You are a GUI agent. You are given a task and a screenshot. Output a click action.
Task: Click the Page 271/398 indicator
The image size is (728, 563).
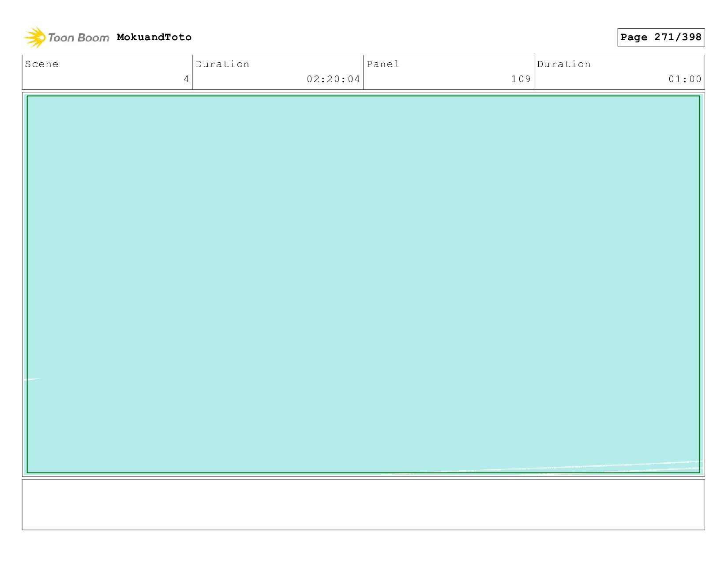click(661, 37)
